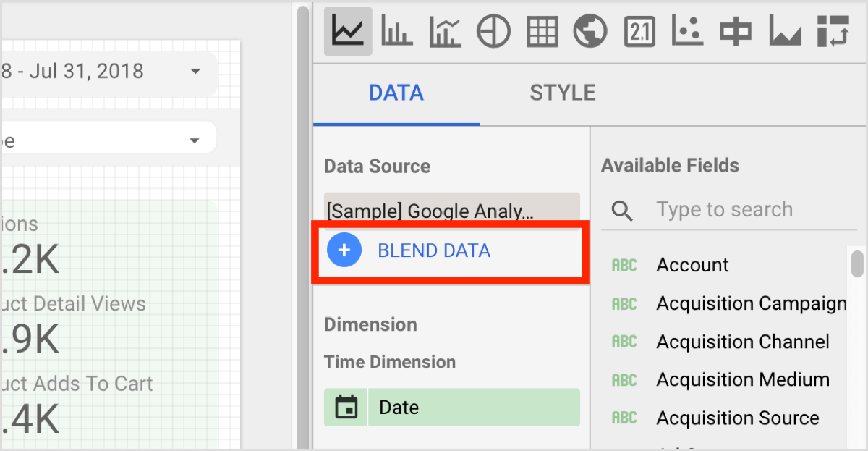Choose the bullet chart icon

point(735,31)
